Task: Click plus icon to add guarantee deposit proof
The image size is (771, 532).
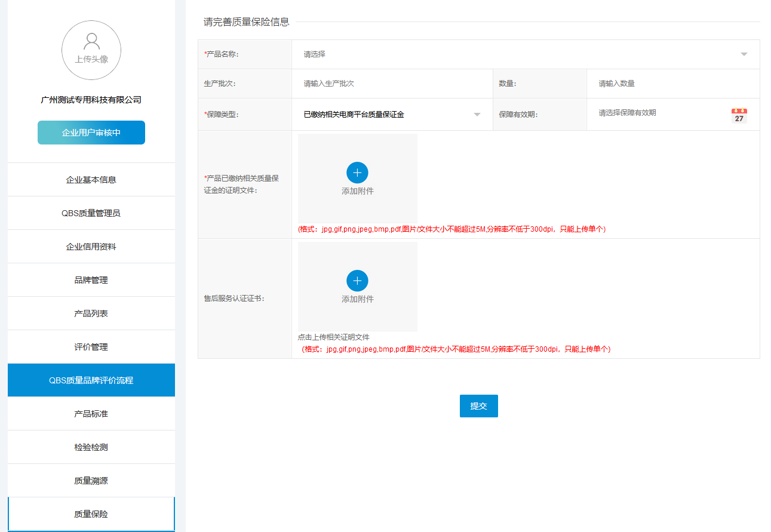Action: (357, 173)
